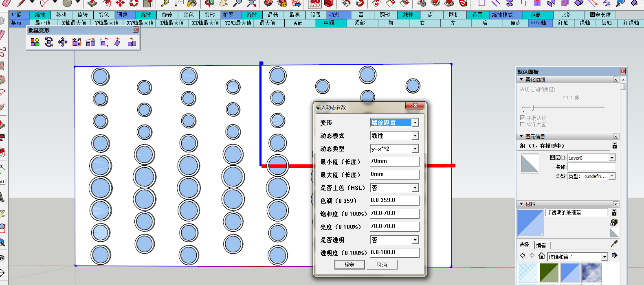Click the 最小值（长度） input field
Image resolution: width=644 pixels, height=285 pixels.
[394, 162]
